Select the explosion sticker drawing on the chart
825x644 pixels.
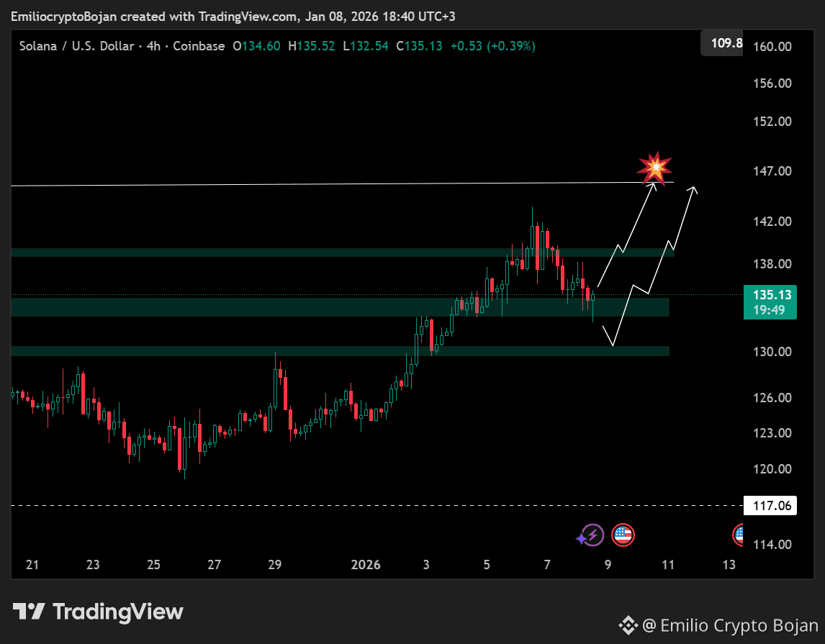pos(654,167)
